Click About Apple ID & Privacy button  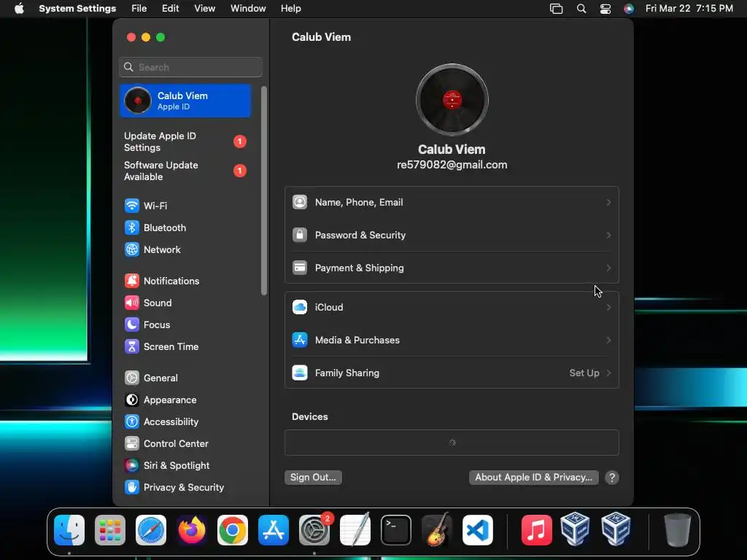(533, 477)
